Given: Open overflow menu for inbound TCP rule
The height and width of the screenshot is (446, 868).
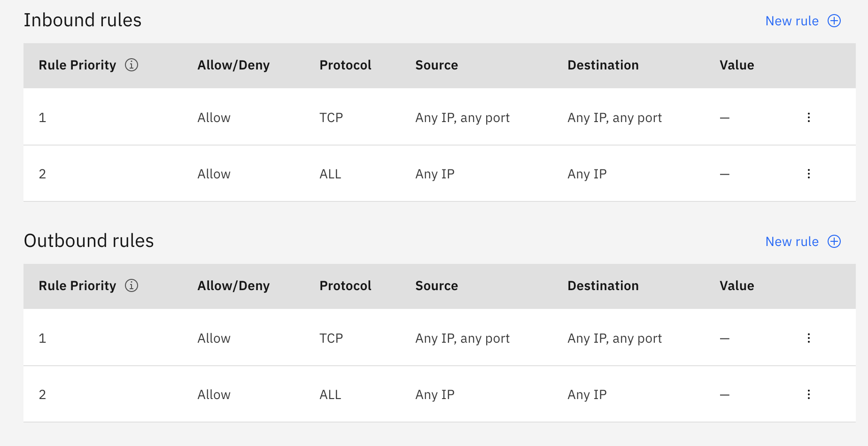Looking at the screenshot, I should tap(809, 117).
